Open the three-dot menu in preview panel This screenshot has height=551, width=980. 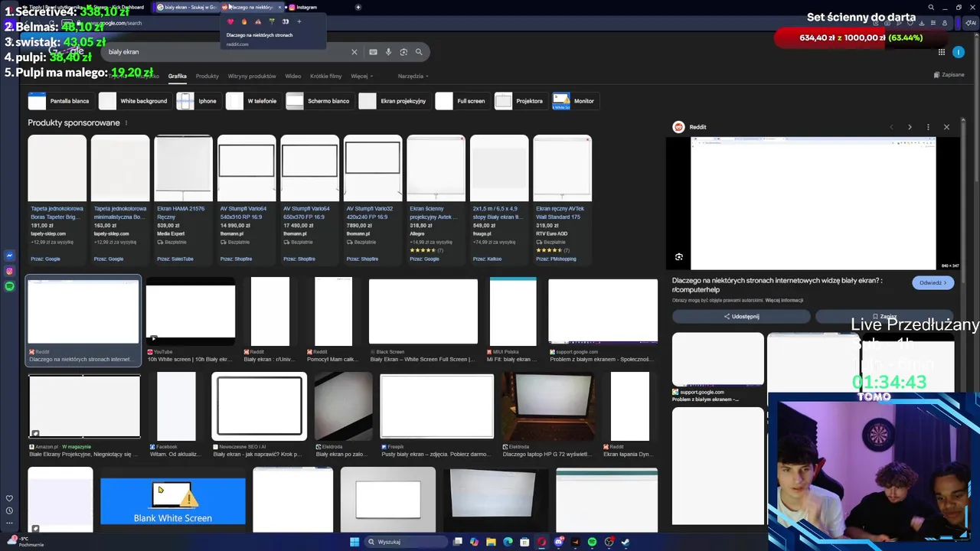[928, 127]
